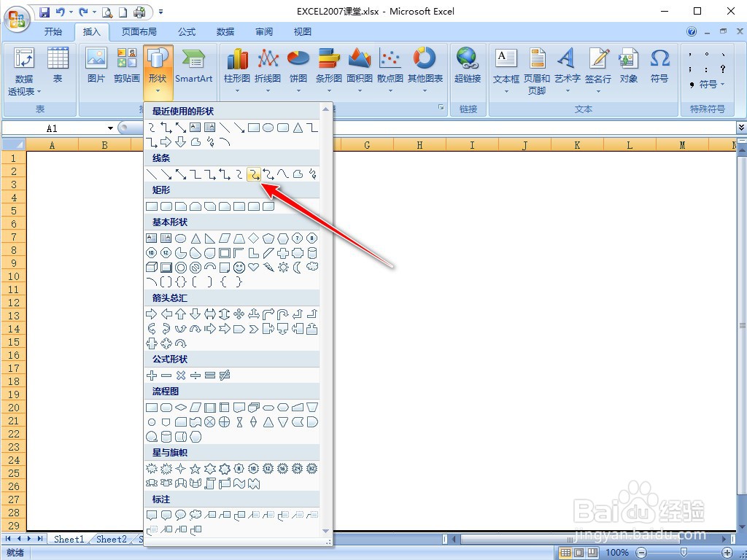Click the 超链接 hyperlink button

point(468,66)
